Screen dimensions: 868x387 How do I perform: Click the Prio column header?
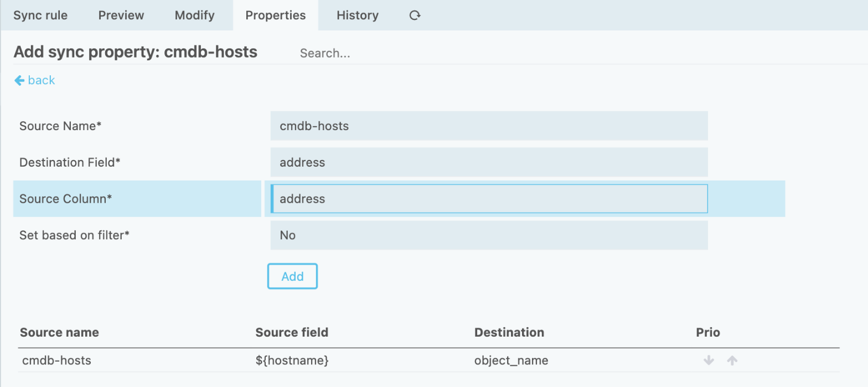pyautogui.click(x=708, y=332)
